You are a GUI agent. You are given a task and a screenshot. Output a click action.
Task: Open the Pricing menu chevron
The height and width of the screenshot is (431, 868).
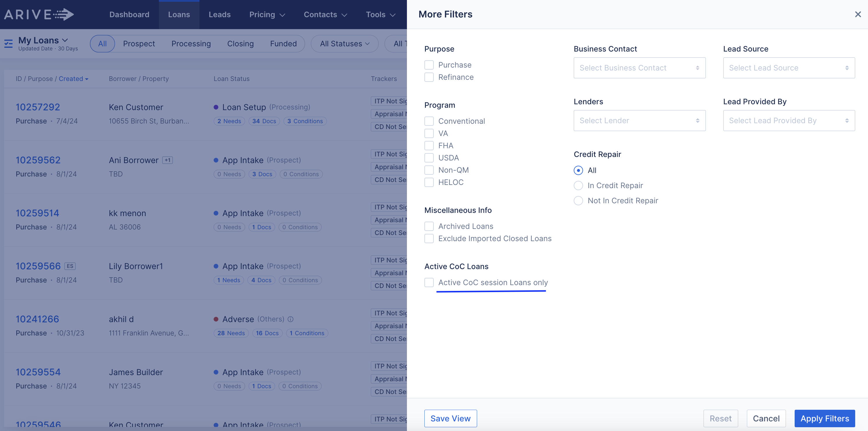(x=282, y=15)
